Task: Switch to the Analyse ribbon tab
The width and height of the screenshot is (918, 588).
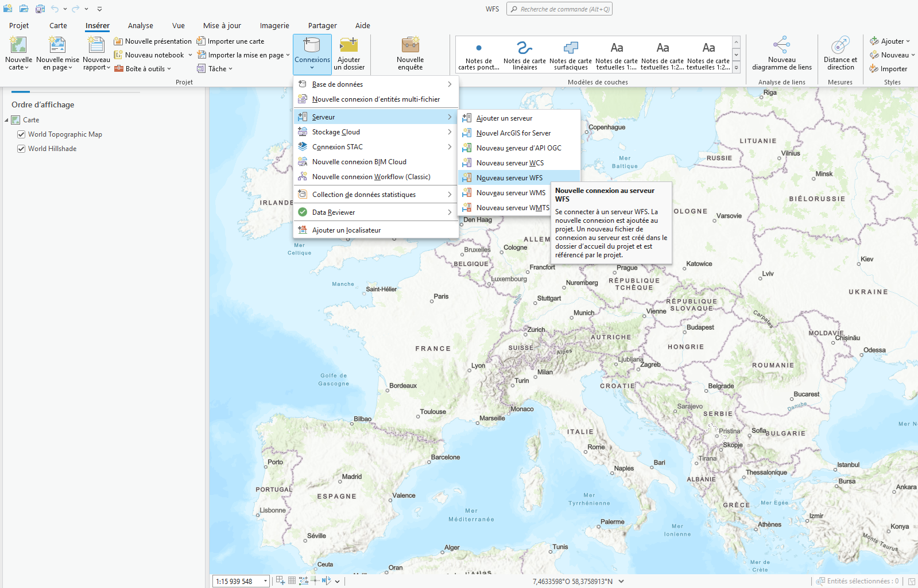Action: tap(140, 26)
